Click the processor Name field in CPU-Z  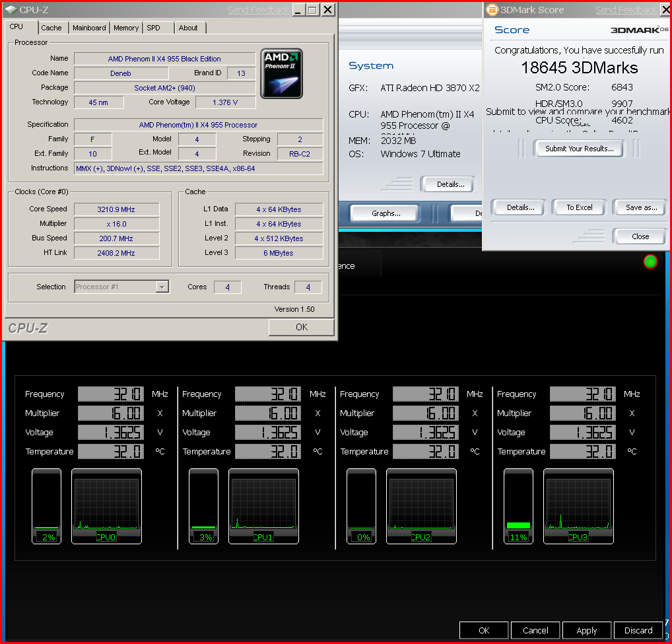pos(164,59)
